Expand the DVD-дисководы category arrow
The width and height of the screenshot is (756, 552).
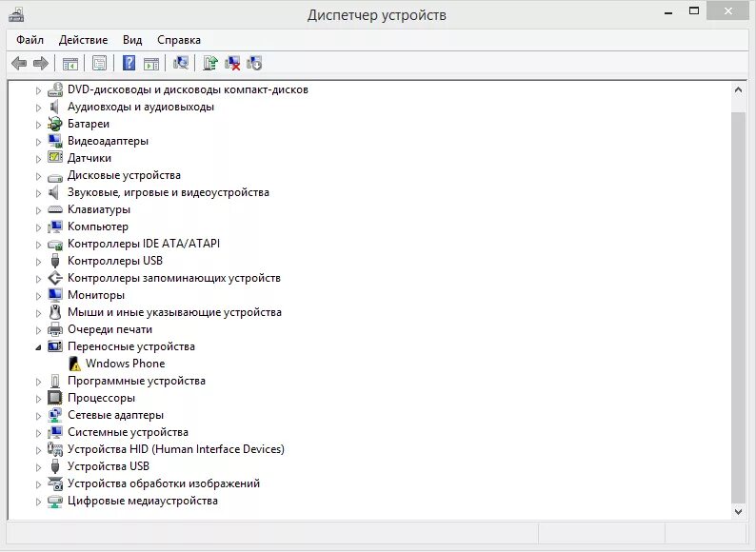(x=39, y=90)
